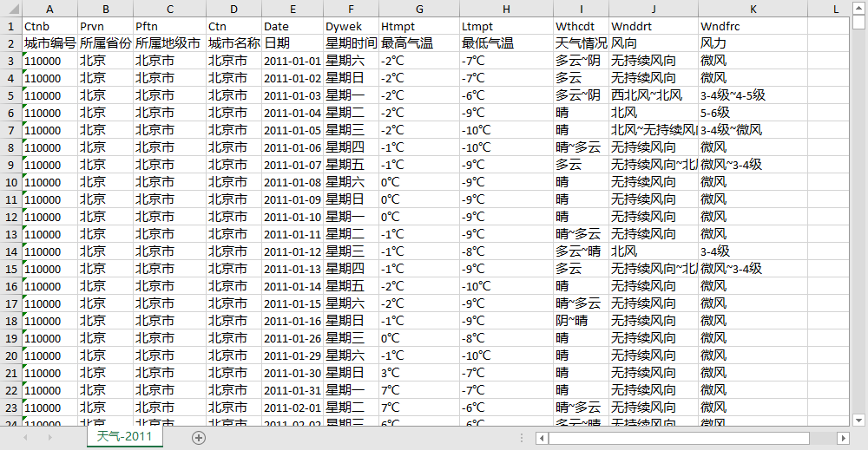Select column K header
The height and width of the screenshot is (450, 868).
point(753,10)
